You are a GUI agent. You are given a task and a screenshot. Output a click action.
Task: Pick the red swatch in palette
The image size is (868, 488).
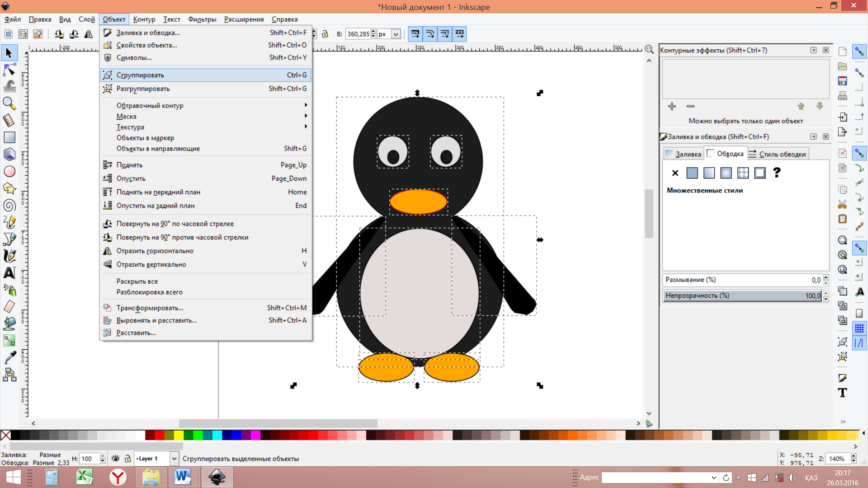pyautogui.click(x=159, y=435)
